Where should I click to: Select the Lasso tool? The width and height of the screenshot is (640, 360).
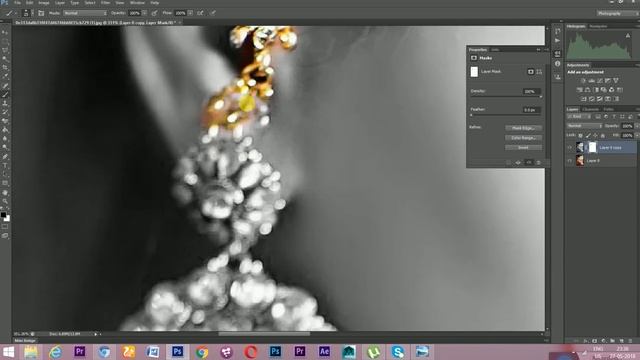coord(5,50)
